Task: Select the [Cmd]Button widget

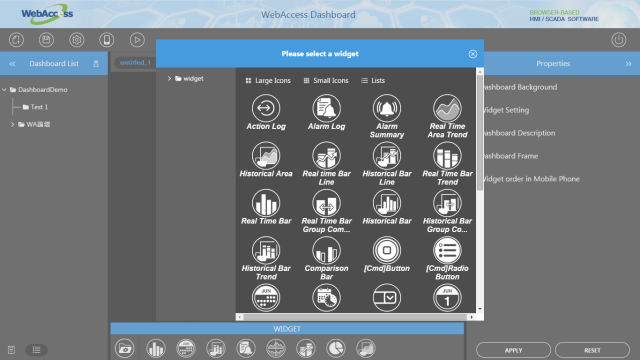Action: click(x=387, y=254)
